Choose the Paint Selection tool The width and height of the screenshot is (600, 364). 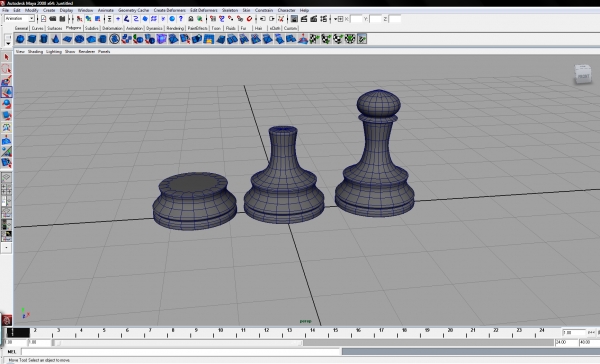point(7,81)
